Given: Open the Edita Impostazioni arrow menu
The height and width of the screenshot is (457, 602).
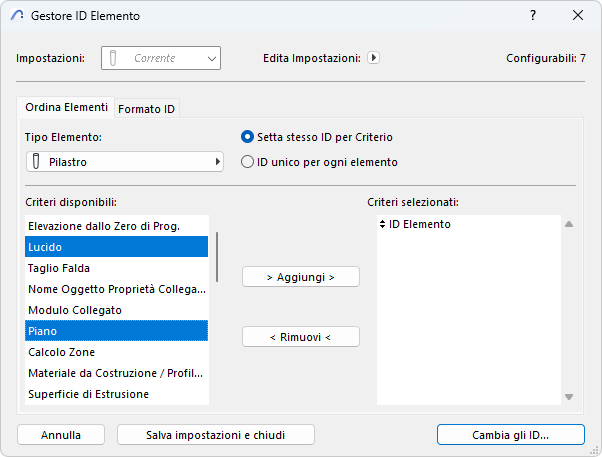Looking at the screenshot, I should tap(373, 58).
